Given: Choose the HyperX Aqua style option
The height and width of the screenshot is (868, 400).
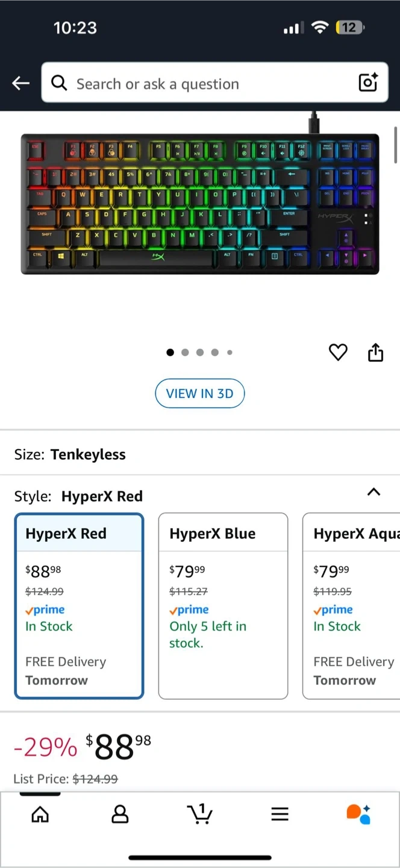Looking at the screenshot, I should tap(352, 606).
